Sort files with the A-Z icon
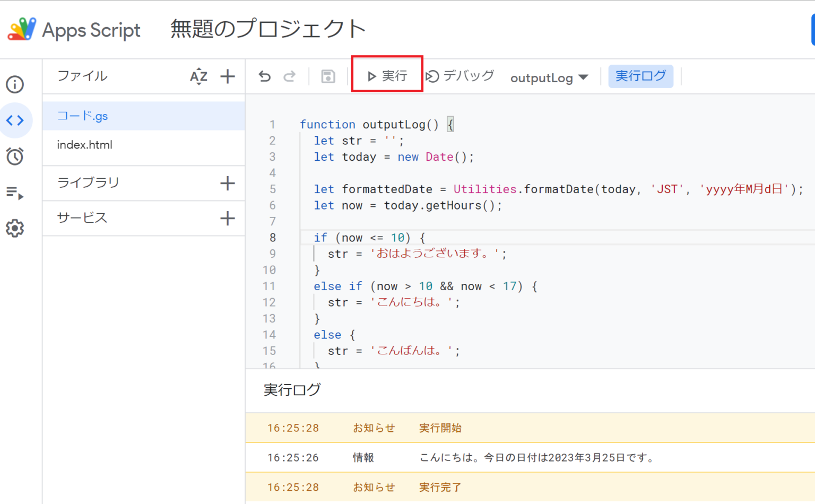The height and width of the screenshot is (504, 815). click(x=198, y=76)
